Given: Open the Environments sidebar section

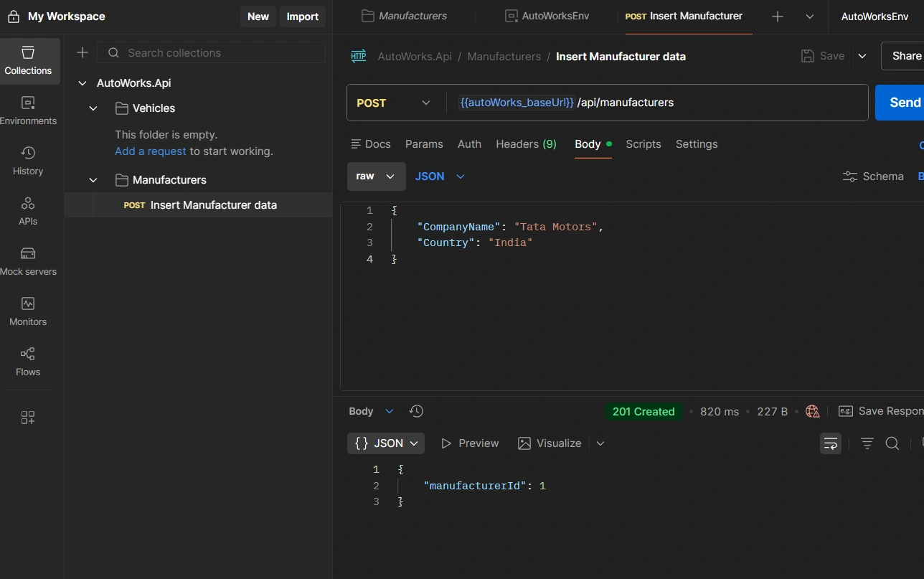Looking at the screenshot, I should point(28,111).
